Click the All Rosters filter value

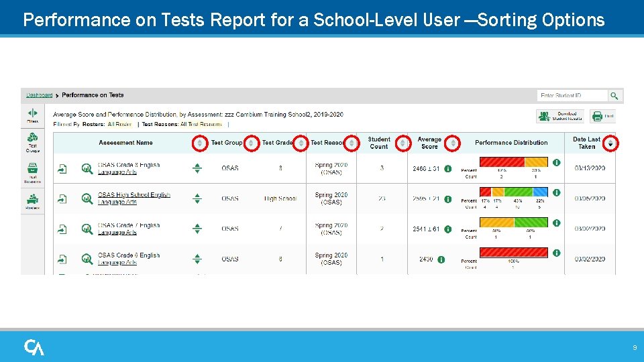click(x=119, y=125)
